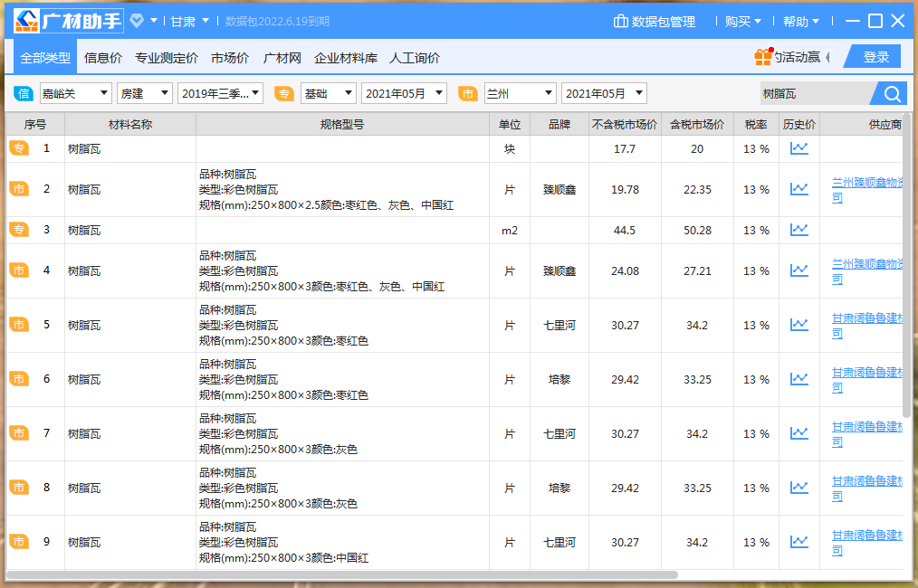Screen dimensions: 918x588
Task: Open history price chart for row 2
Action: (x=799, y=189)
